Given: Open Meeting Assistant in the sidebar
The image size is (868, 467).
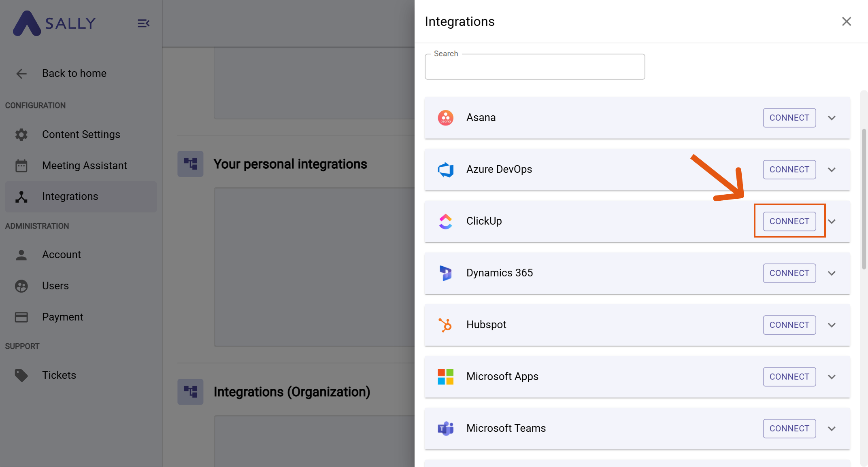Looking at the screenshot, I should click(x=81, y=166).
